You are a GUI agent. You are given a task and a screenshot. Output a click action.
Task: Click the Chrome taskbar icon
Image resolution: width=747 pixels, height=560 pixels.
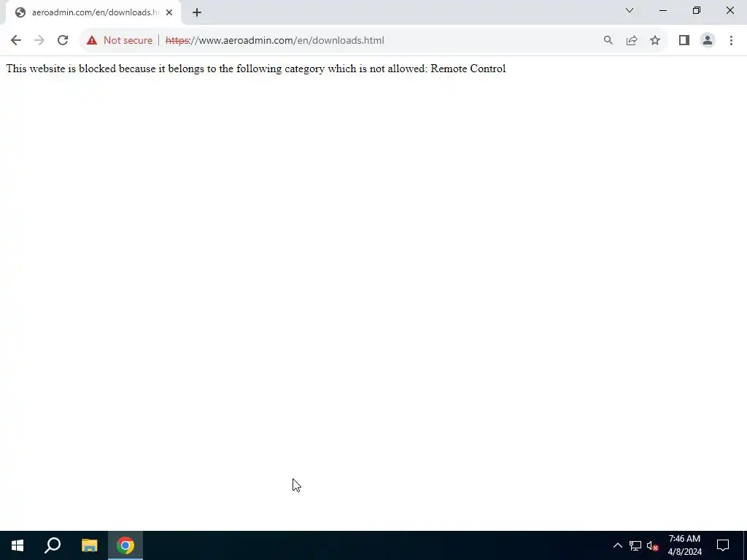pyautogui.click(x=125, y=545)
